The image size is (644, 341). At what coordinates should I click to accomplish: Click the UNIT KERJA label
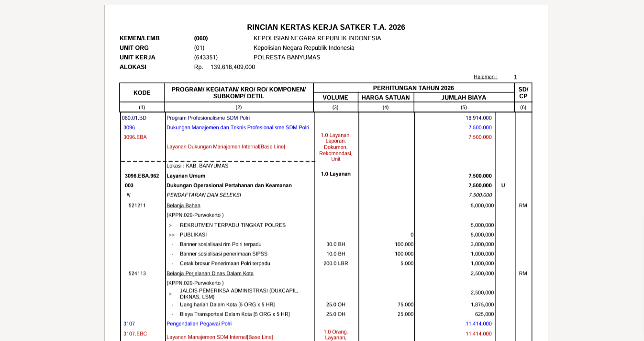click(137, 57)
